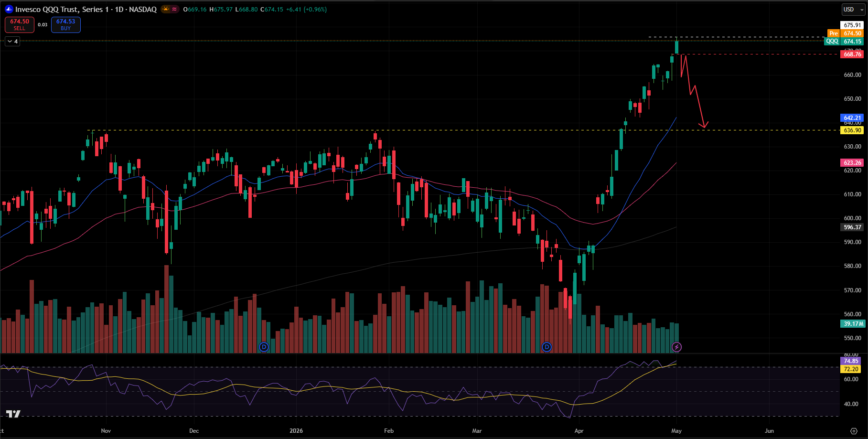Viewport: 868px width, 439px height.
Task: Click the pink moving average label 623.26
Action: (852, 163)
